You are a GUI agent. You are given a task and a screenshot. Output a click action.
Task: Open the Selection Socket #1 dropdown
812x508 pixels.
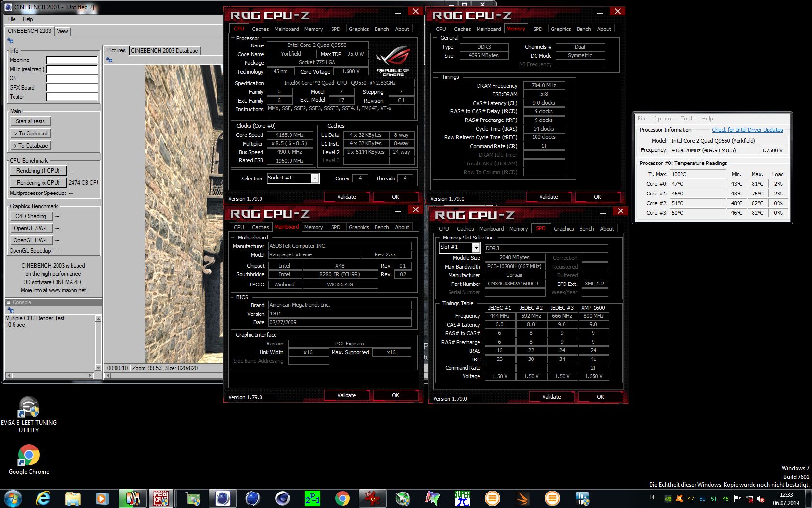(x=293, y=178)
